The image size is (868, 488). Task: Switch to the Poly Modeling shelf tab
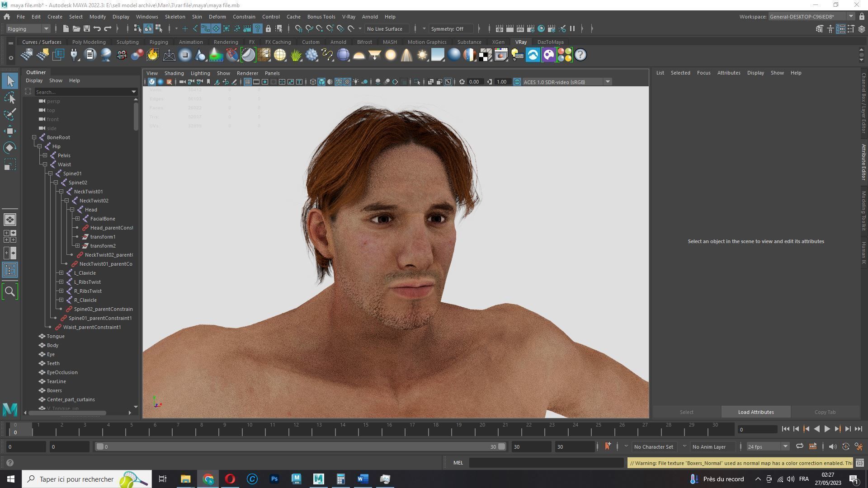89,42
